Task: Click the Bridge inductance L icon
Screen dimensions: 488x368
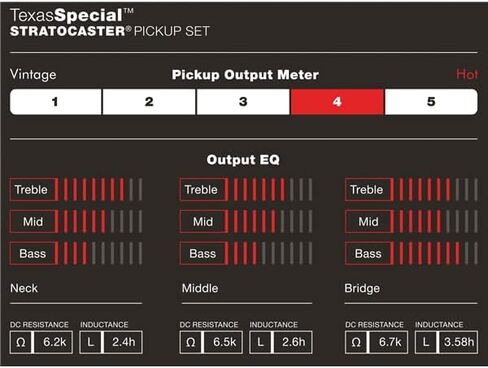Action: click(x=426, y=342)
